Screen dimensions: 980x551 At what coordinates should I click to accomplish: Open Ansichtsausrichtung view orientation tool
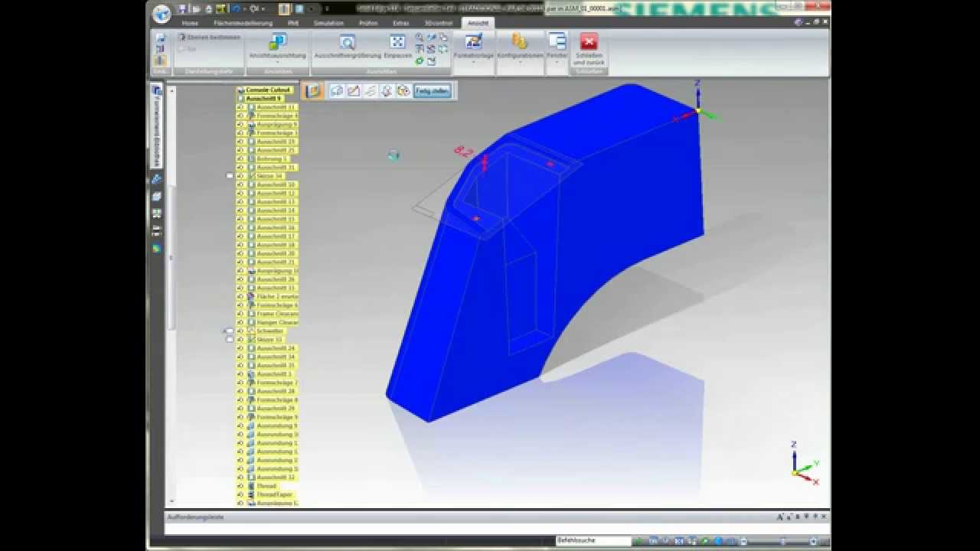pos(277,45)
